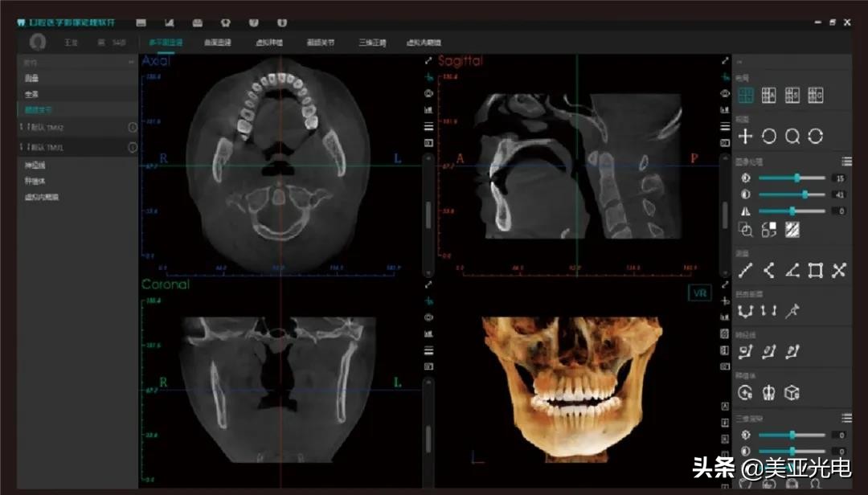
Task: Click the second nerve canal icon
Action: [x=769, y=352]
